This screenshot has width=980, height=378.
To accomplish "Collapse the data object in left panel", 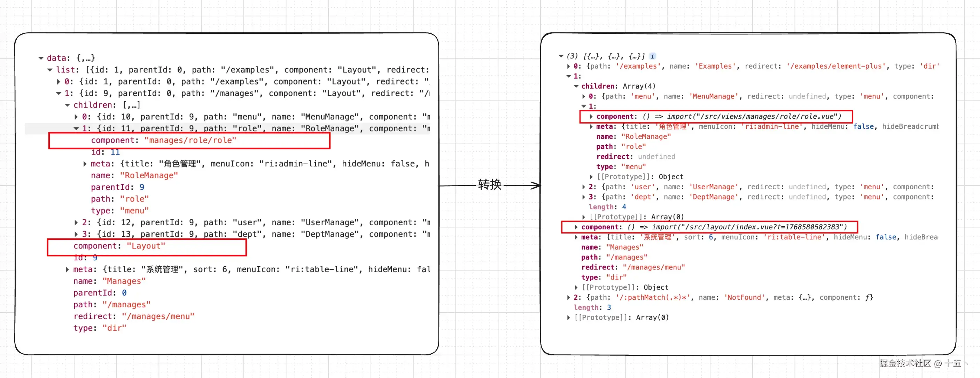I will pos(41,58).
